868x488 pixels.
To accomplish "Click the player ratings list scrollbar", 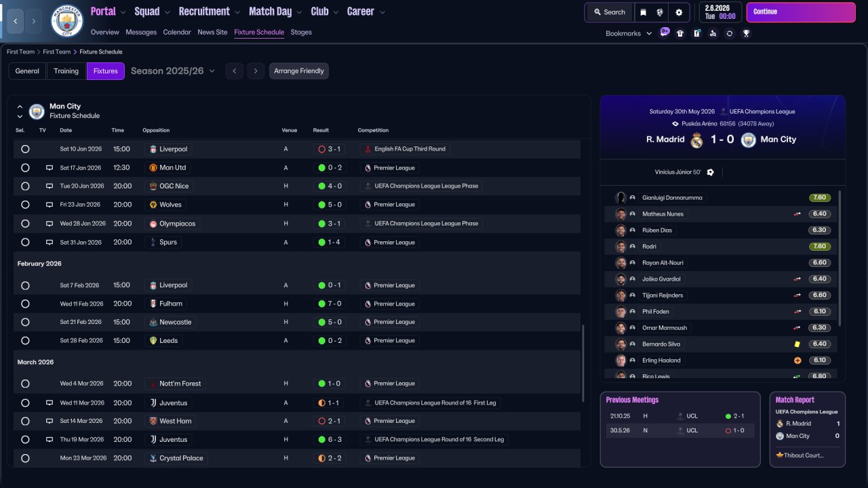I will click(840, 258).
